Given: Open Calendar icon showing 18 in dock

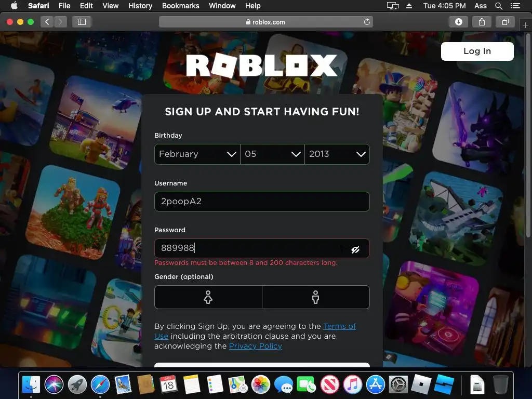Looking at the screenshot, I should click(x=169, y=385).
